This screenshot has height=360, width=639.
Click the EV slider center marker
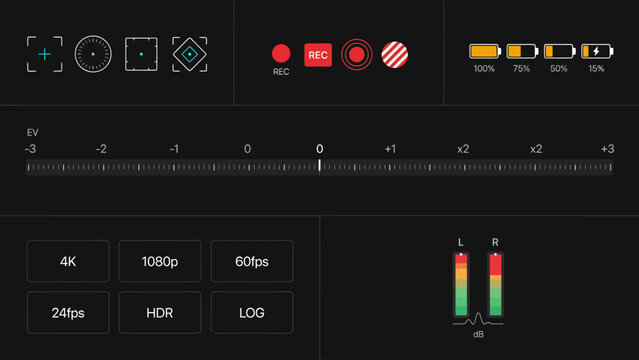pos(320,166)
